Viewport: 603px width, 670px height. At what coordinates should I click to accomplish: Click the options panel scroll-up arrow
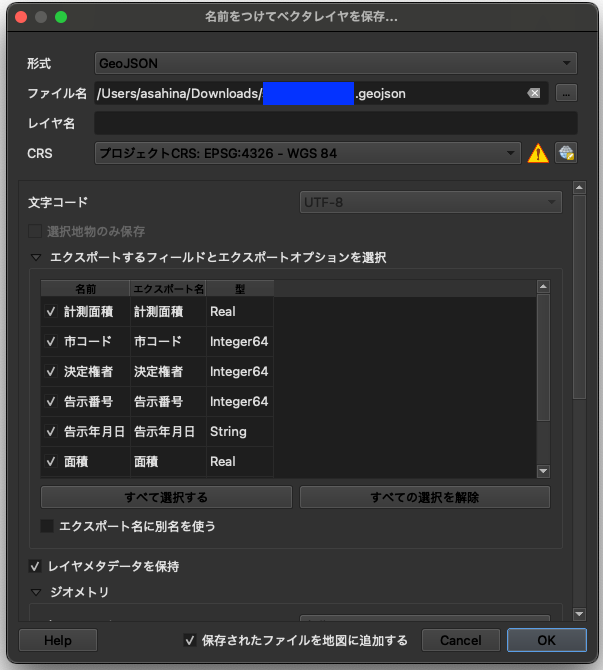[x=579, y=188]
